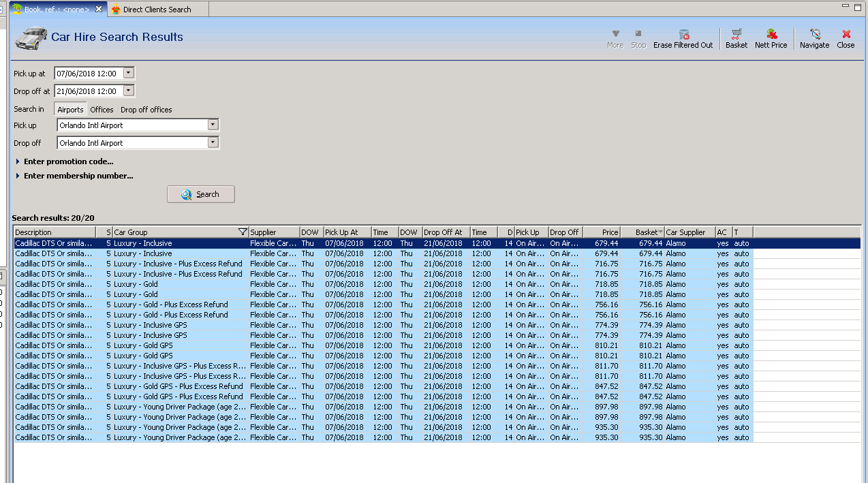Sort by the Drop Off At column header
868x483 pixels.
[x=446, y=232]
